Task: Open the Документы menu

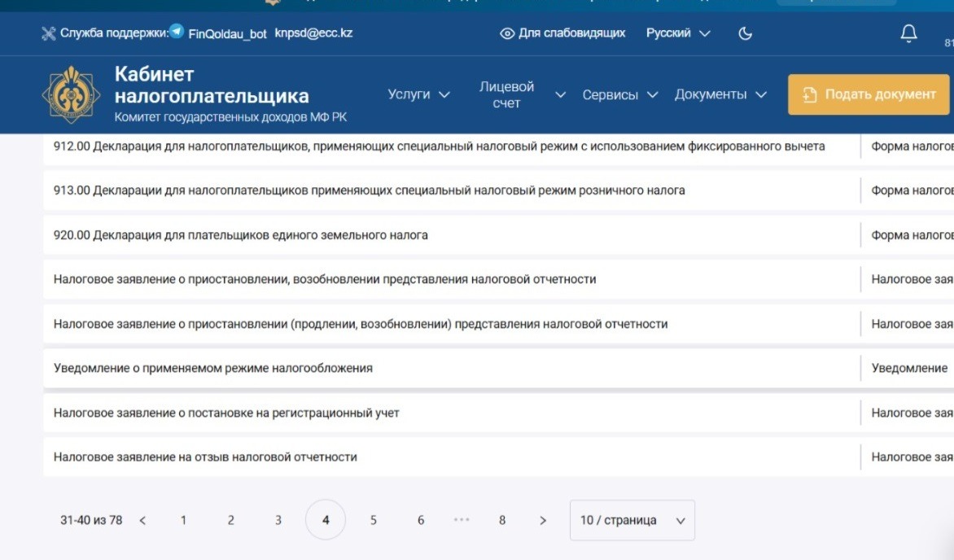Action: pyautogui.click(x=720, y=94)
